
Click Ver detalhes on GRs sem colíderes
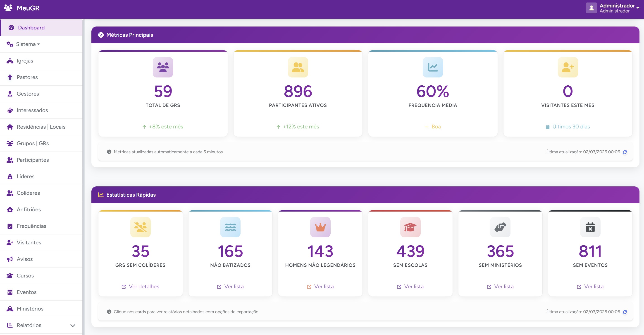(140, 287)
